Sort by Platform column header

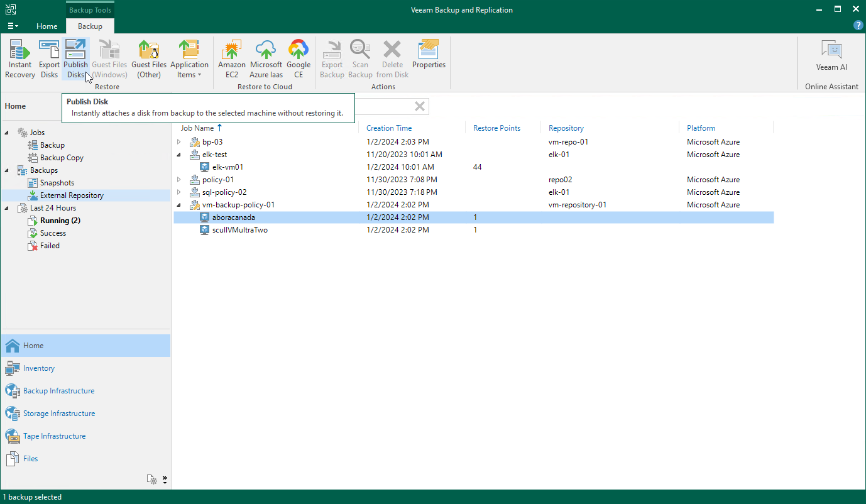[701, 128]
